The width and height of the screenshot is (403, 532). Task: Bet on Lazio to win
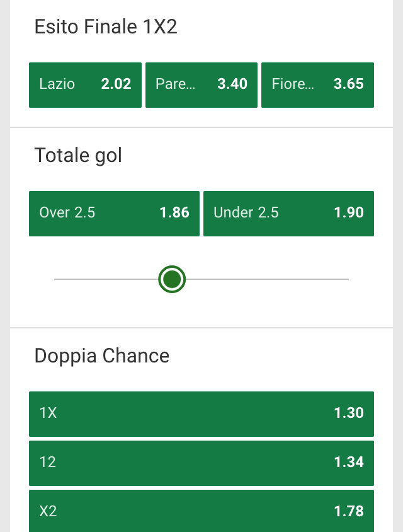85,84
